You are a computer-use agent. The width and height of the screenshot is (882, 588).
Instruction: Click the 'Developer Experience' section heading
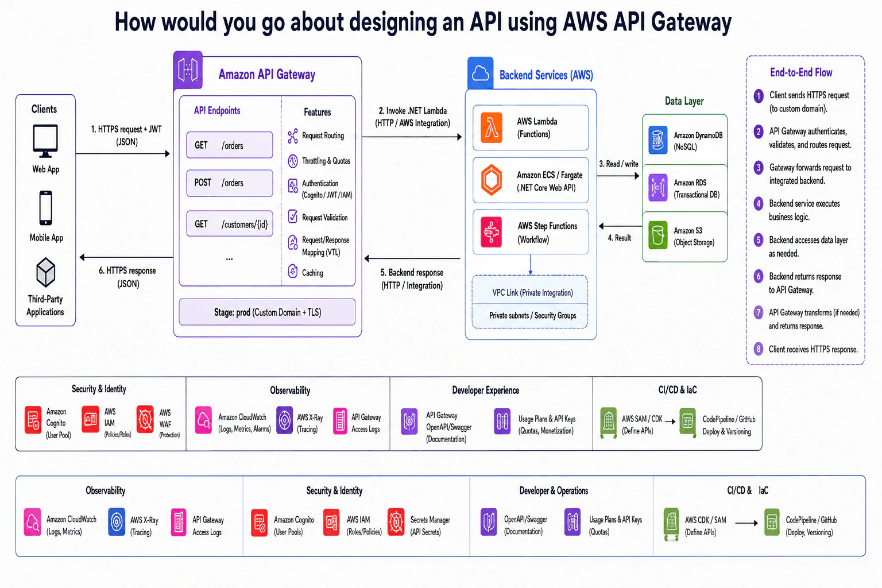coord(486,390)
